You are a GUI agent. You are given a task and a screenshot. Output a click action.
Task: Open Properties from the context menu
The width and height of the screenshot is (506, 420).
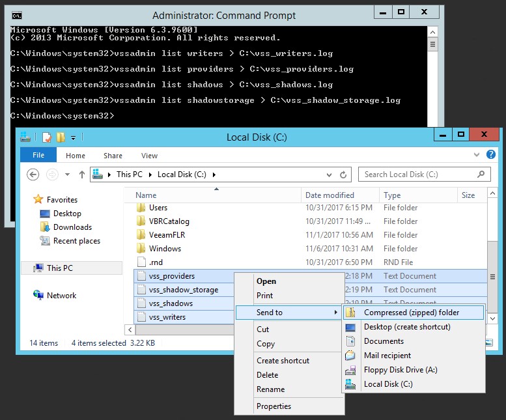click(289, 406)
